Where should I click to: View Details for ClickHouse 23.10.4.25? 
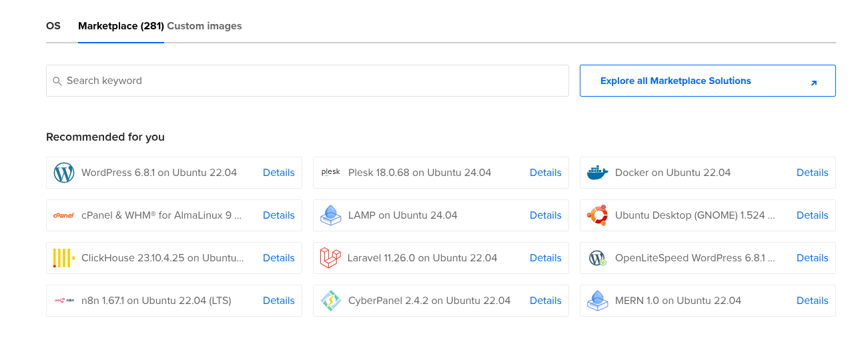click(x=279, y=258)
